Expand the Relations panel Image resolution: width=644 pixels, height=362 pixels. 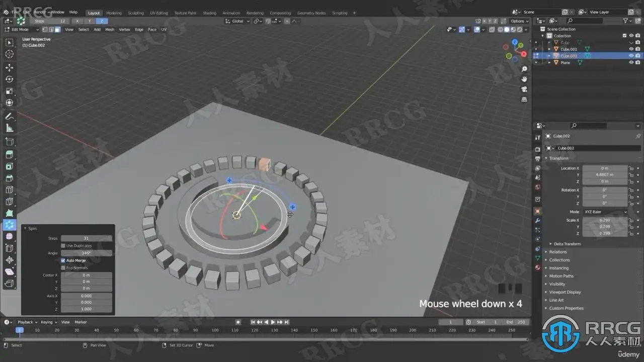[x=557, y=252]
